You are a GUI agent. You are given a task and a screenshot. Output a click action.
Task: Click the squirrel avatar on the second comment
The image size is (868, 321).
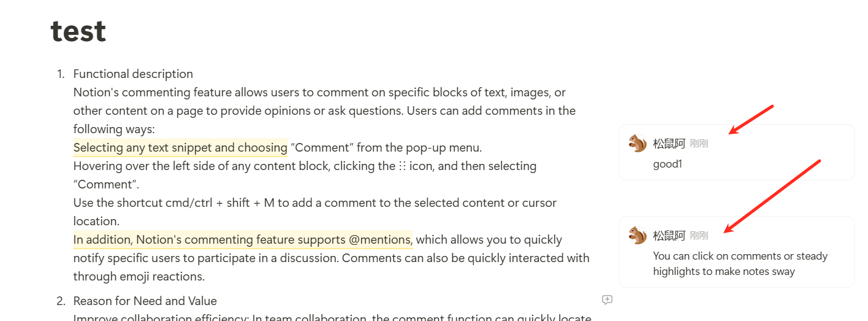638,235
